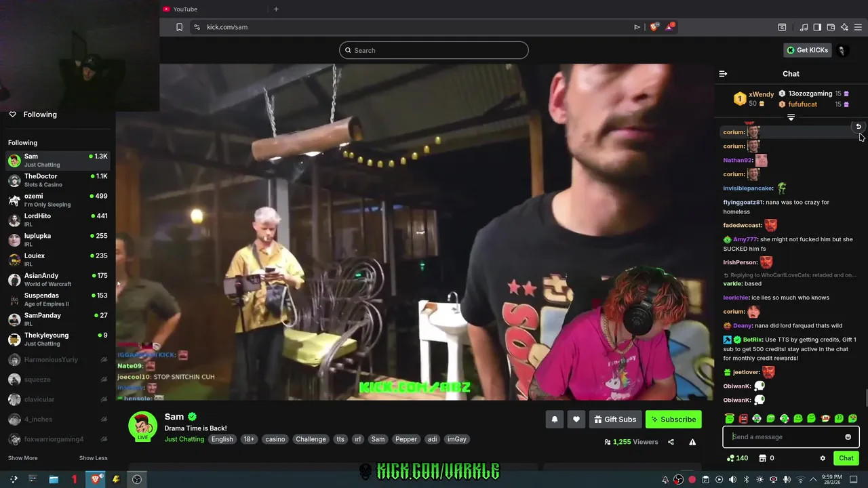
Task: Click the report warning triangle icon
Action: 692,442
